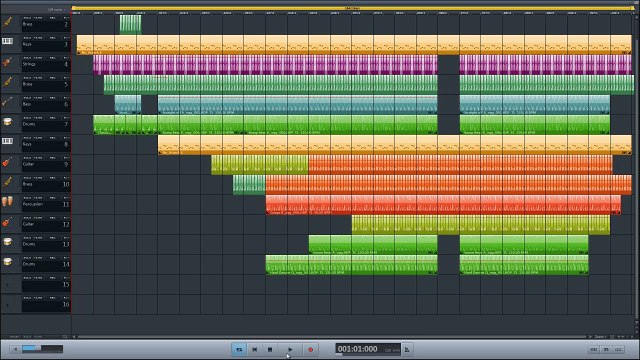Open the FX menu on track 16
The width and height of the screenshot is (640, 360).
(x=66, y=298)
